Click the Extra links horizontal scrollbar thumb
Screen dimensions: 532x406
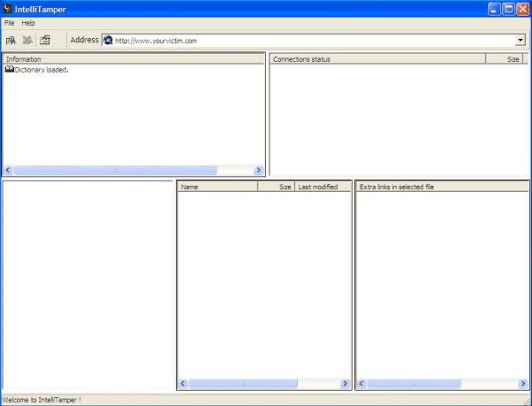pos(414,384)
